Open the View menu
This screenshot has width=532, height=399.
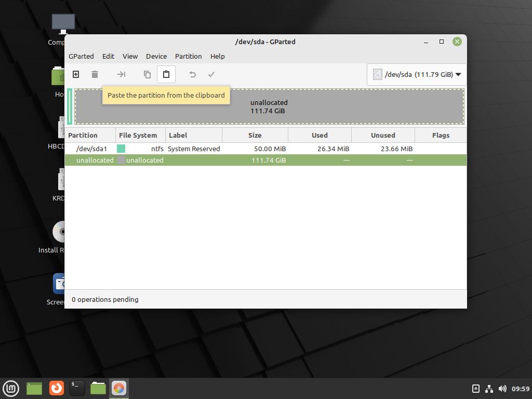130,56
